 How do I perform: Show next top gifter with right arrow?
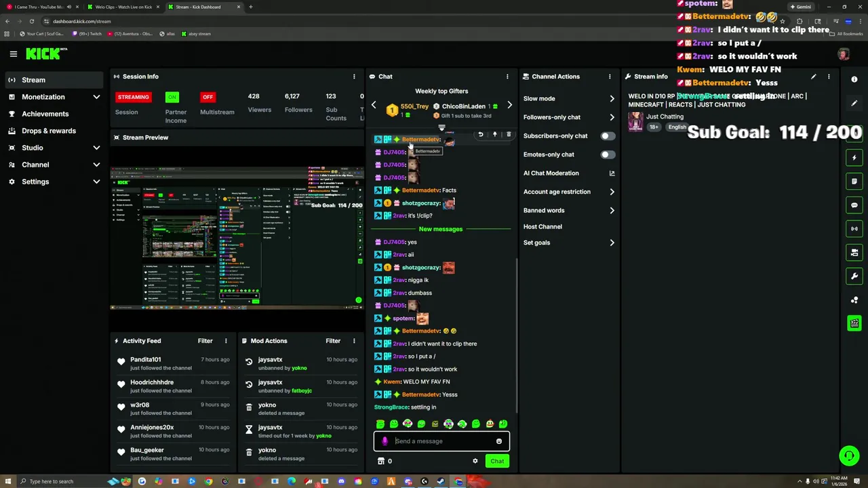tap(509, 105)
